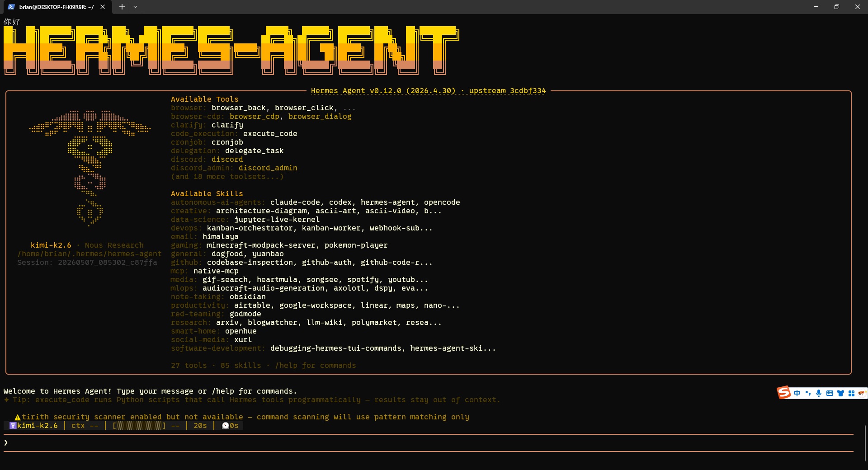Click the terminal vertical scrollbar

click(x=865, y=443)
